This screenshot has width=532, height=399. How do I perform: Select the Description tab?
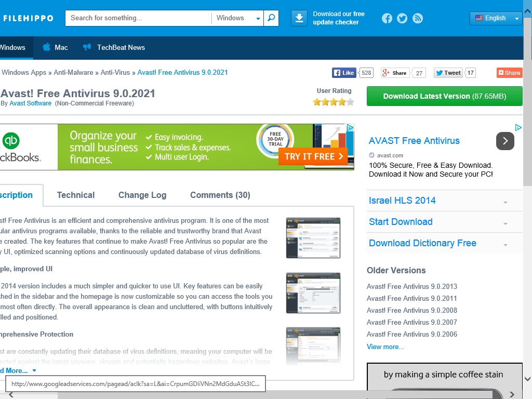pos(20,195)
